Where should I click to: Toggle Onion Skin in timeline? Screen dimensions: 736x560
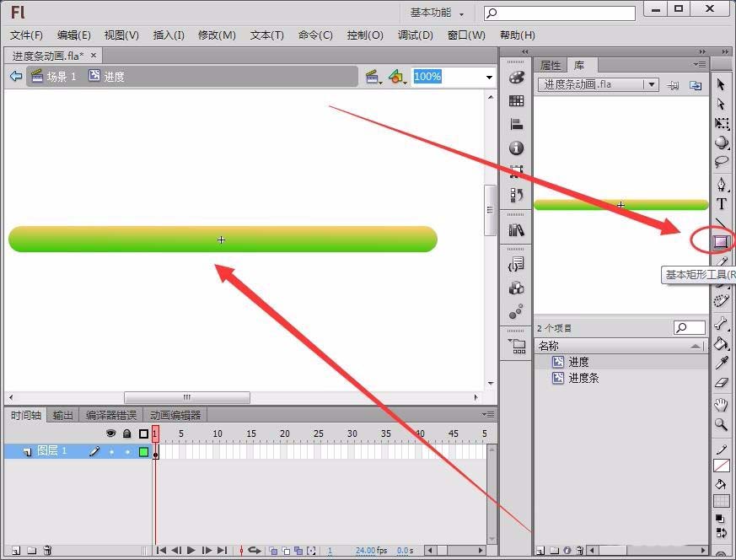(x=273, y=550)
